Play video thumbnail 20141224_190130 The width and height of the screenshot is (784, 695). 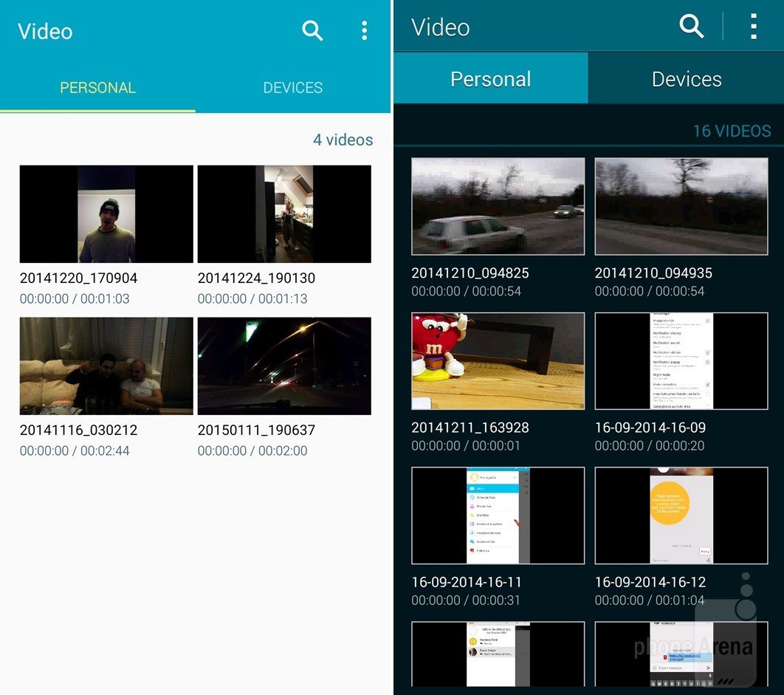click(284, 214)
